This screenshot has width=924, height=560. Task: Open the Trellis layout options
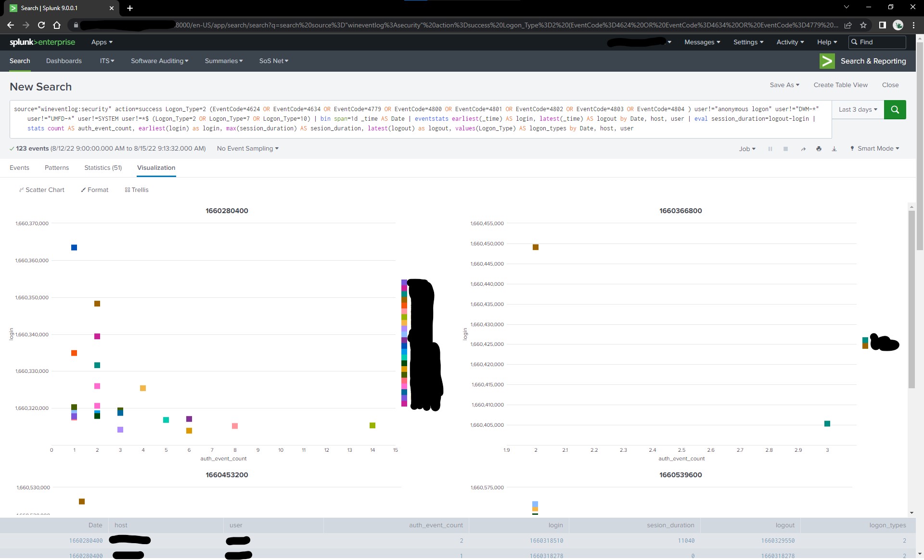137,190
